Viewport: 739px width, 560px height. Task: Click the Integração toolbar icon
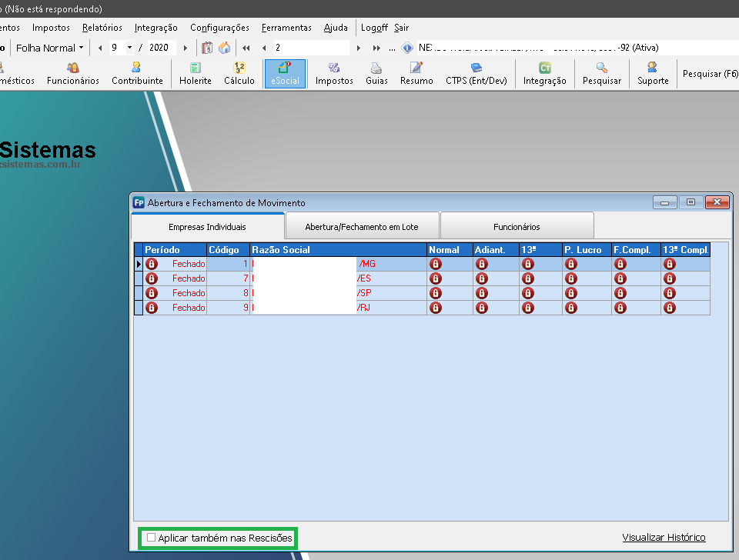[544, 74]
